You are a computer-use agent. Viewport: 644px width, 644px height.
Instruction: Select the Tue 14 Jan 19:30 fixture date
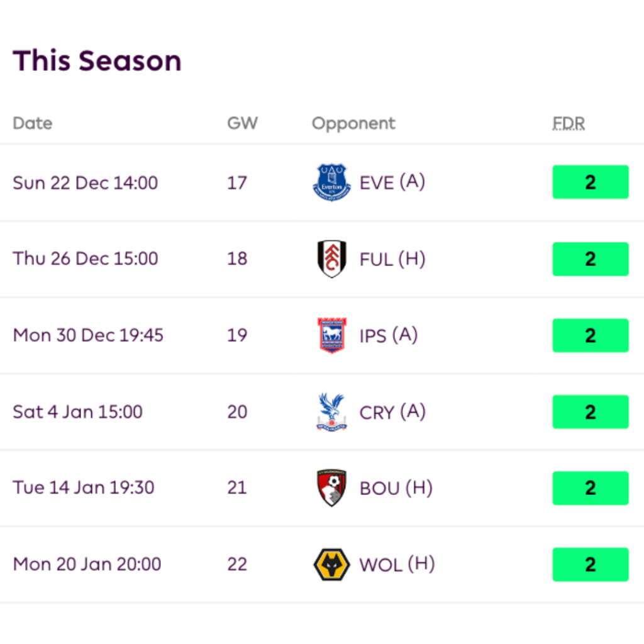pos(84,488)
